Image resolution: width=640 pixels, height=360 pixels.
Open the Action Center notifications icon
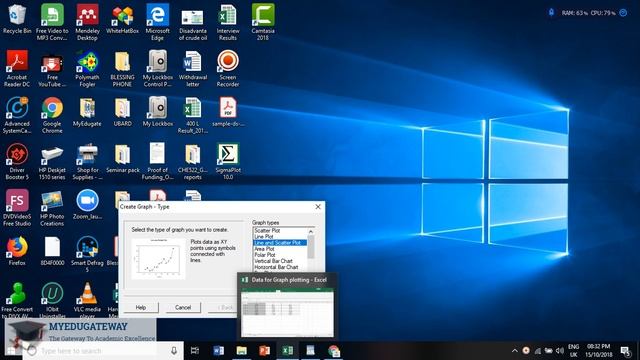[625, 351]
